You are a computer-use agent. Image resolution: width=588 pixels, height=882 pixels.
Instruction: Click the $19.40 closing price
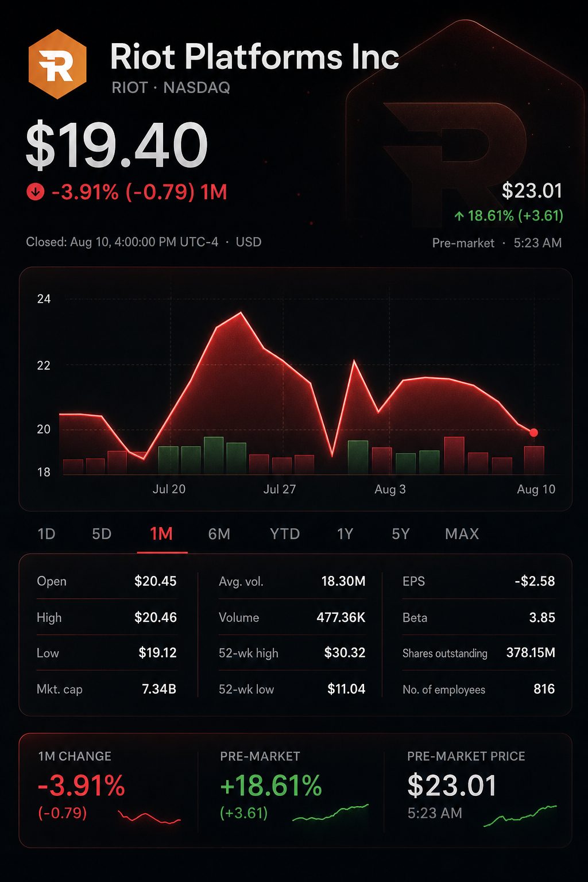click(x=117, y=146)
